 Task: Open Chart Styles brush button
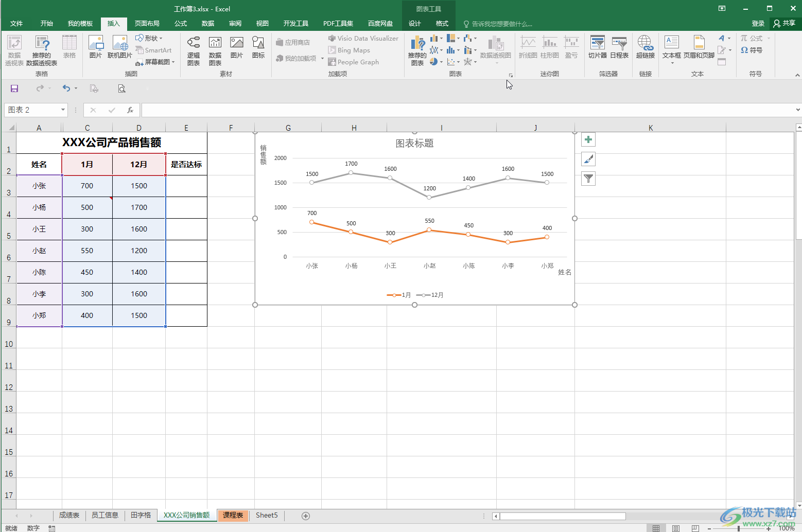tap(588, 159)
